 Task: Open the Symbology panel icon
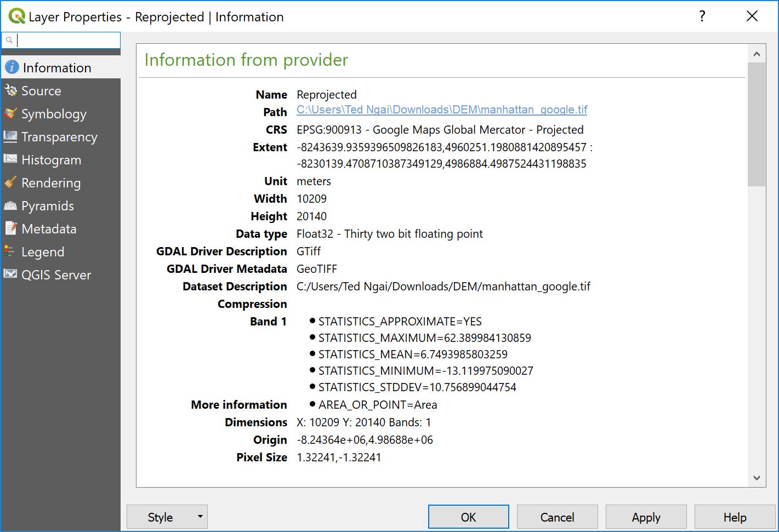coord(10,113)
